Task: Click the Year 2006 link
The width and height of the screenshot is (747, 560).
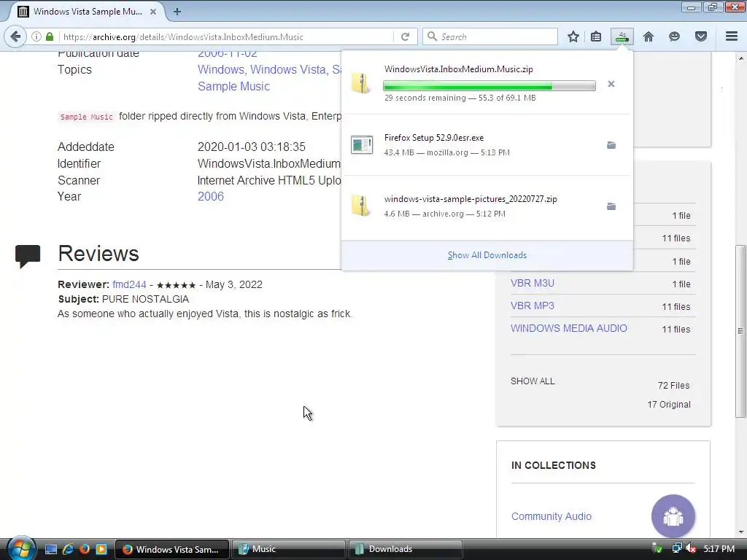Action: [211, 197]
